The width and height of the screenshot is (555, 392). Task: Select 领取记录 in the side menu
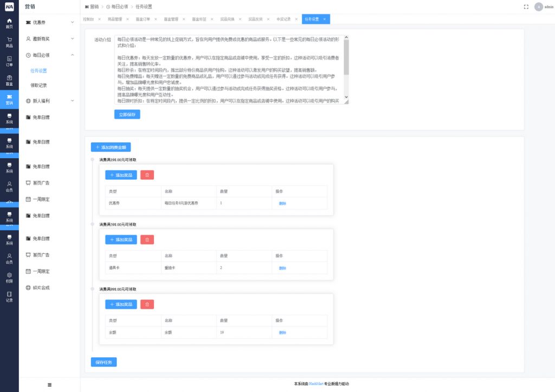[x=38, y=85]
